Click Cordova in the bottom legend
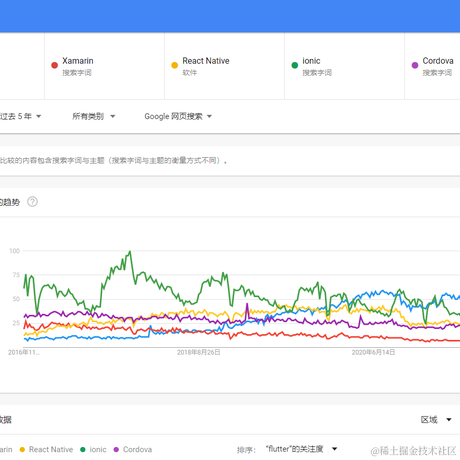This screenshot has height=460, width=460. coord(133,449)
